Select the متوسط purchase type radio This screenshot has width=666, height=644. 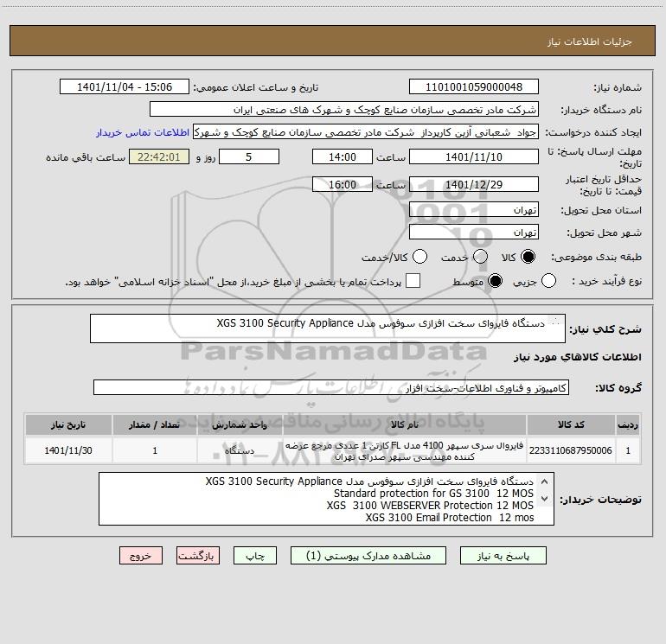495,281
